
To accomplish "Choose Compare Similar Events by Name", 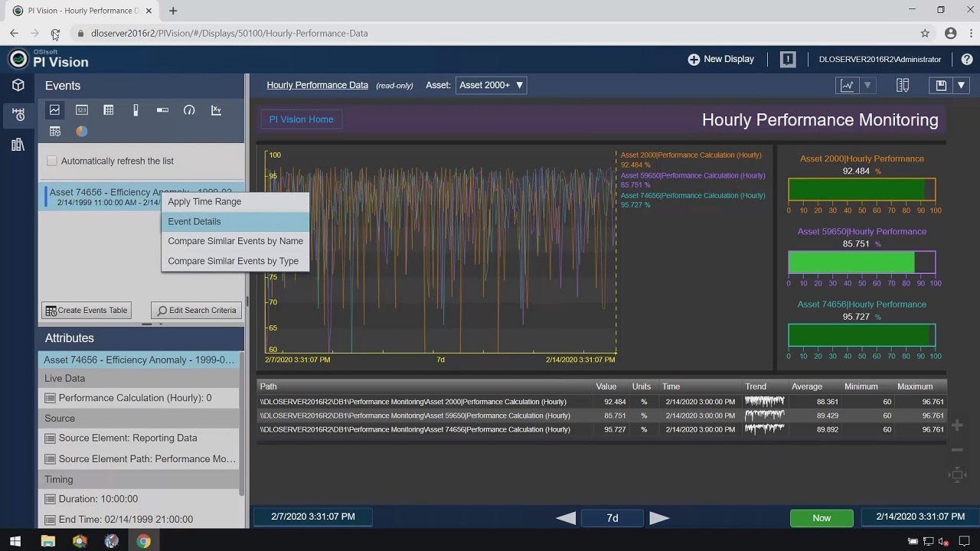I will pyautogui.click(x=235, y=241).
